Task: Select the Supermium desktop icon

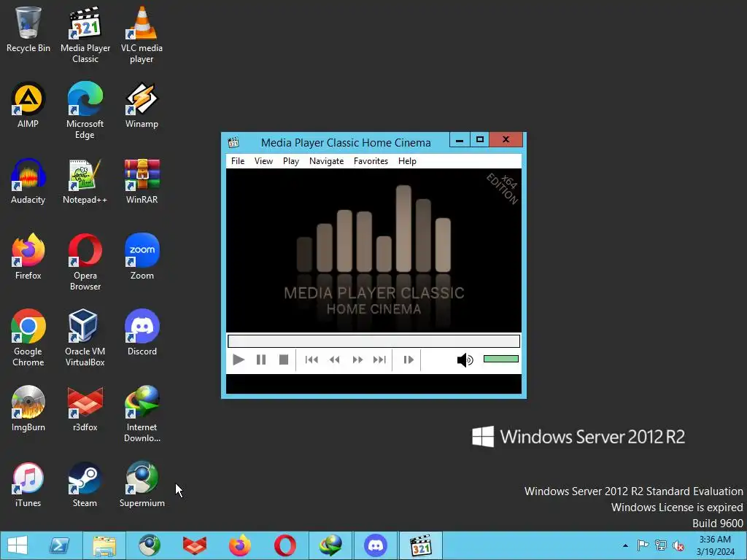Action: 142,485
